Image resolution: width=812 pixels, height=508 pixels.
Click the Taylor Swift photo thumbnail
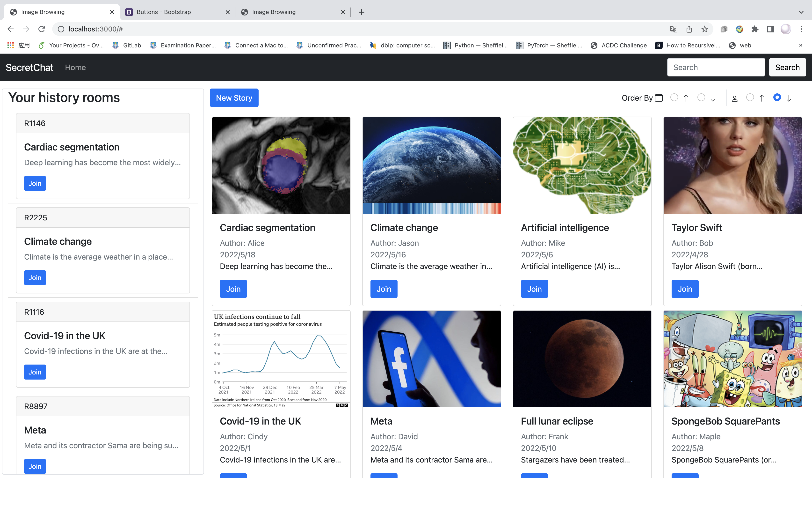tap(732, 165)
